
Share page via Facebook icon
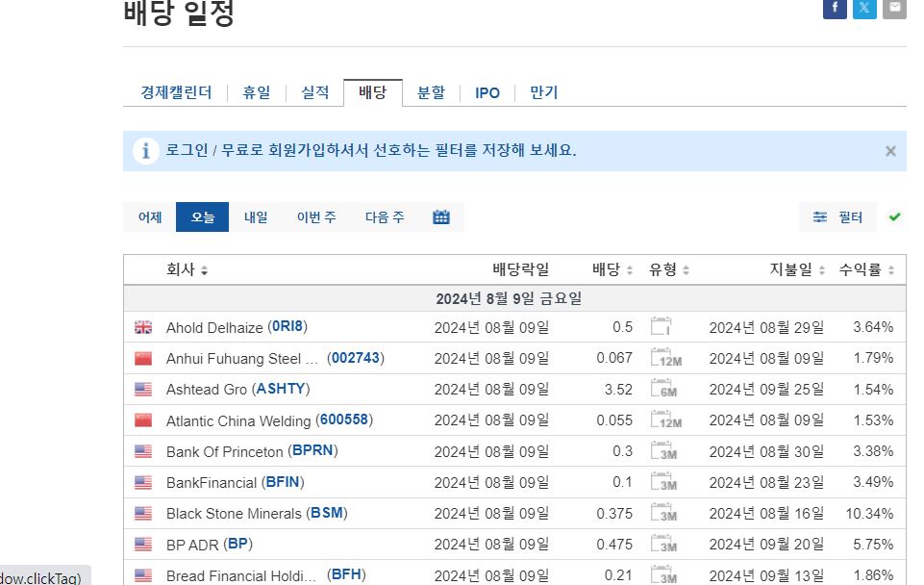coord(835,9)
